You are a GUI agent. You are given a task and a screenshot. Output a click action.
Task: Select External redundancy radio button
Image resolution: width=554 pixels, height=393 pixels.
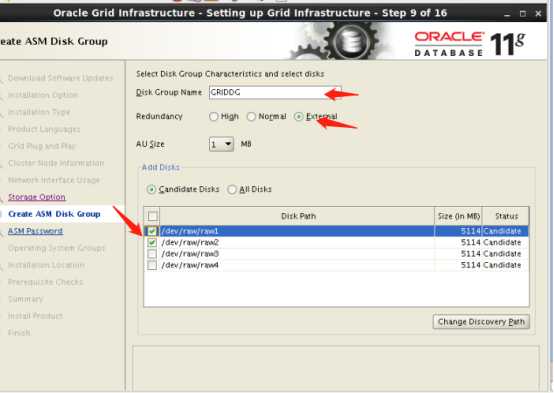(299, 117)
